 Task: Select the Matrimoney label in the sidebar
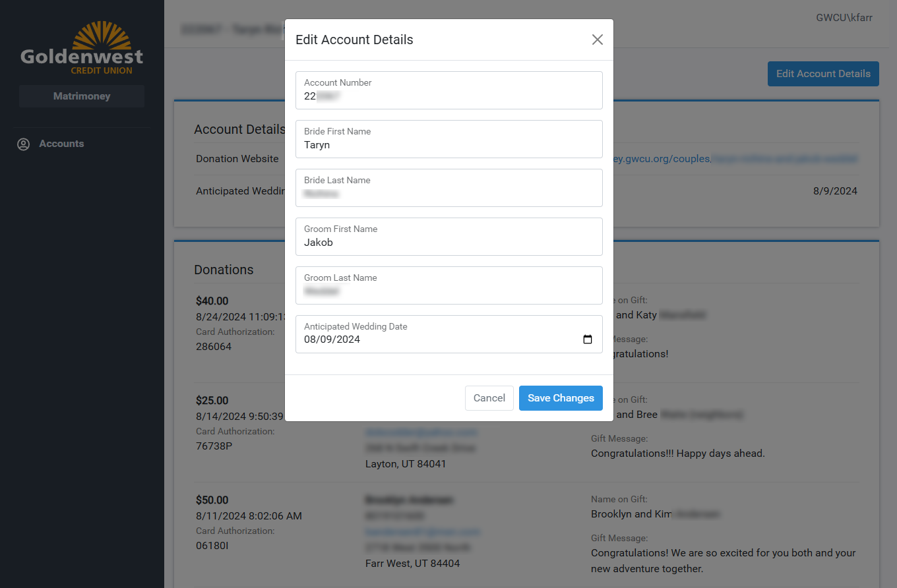click(x=81, y=96)
